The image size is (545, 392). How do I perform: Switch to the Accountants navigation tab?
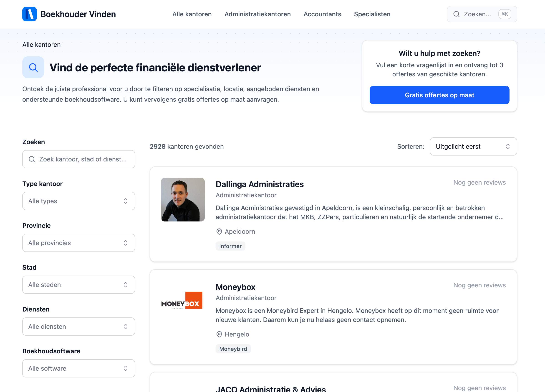(x=322, y=14)
